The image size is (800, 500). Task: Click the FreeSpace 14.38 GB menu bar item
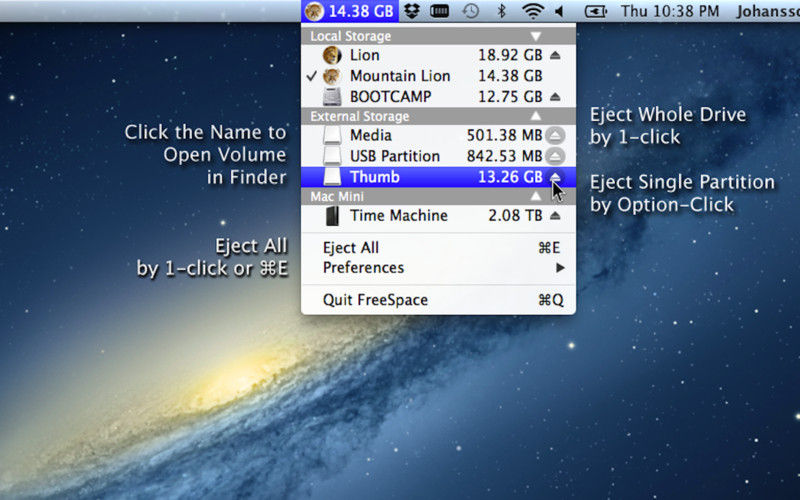(349, 11)
